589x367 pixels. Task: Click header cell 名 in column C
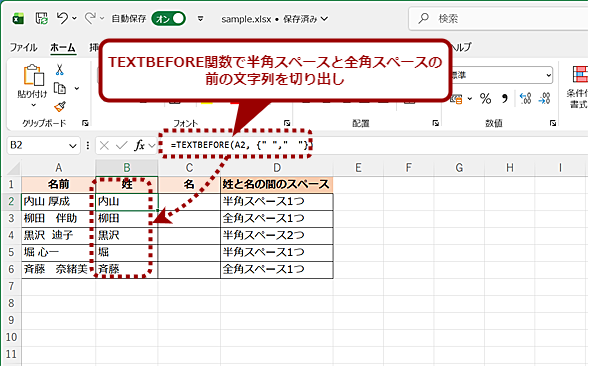point(189,184)
